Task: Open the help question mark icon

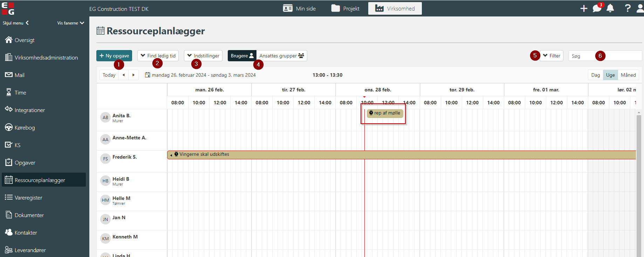Action: [x=628, y=8]
